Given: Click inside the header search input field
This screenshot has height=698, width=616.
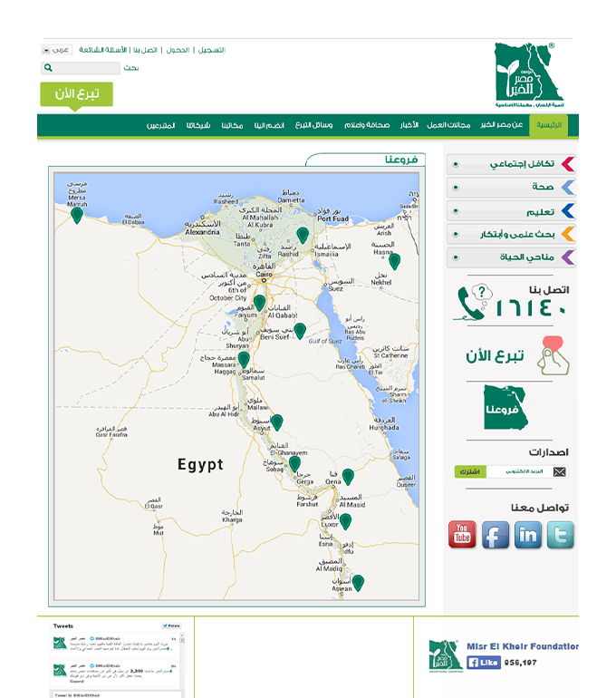Looking at the screenshot, I should pos(81,68).
